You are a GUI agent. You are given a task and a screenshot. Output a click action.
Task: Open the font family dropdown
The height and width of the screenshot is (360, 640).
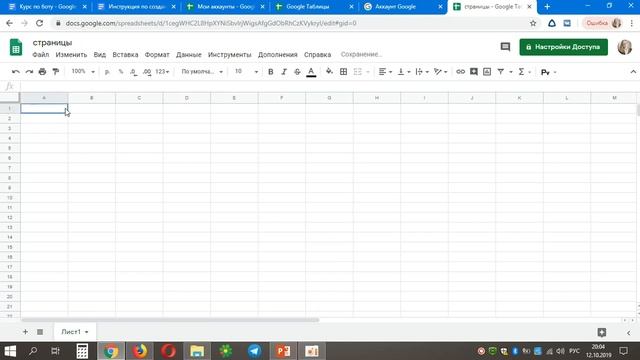(x=202, y=71)
